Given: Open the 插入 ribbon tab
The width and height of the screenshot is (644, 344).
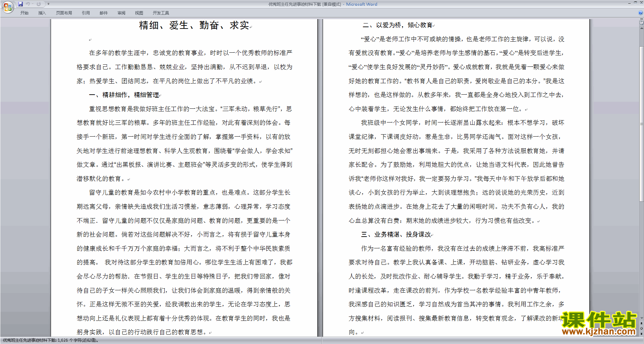Looking at the screenshot, I should point(42,13).
